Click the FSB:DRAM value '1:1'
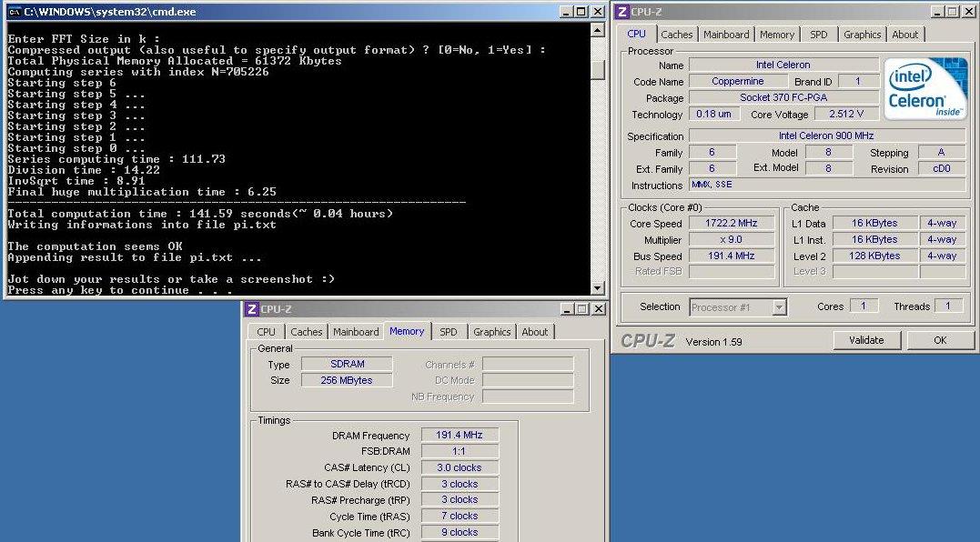Image resolution: width=980 pixels, height=542 pixels. click(460, 451)
